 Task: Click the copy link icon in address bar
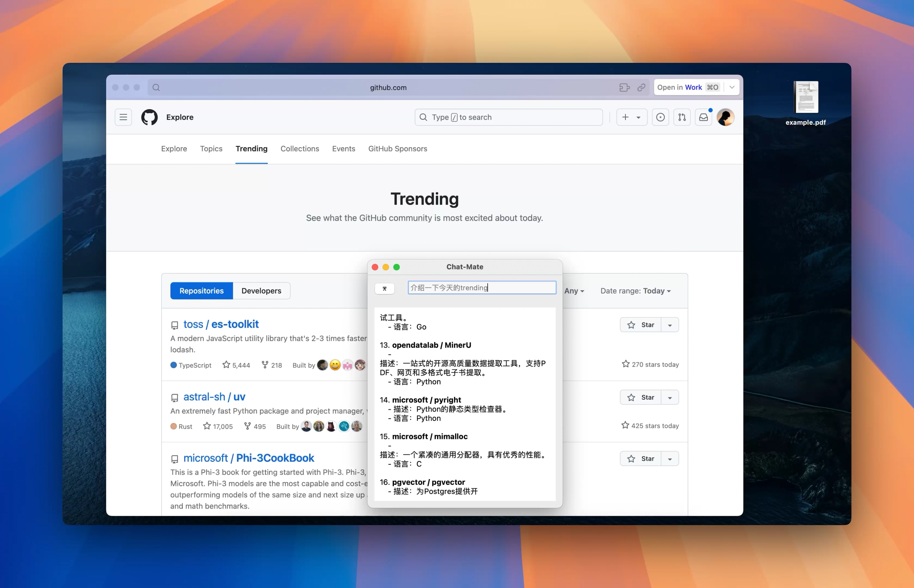(x=641, y=87)
